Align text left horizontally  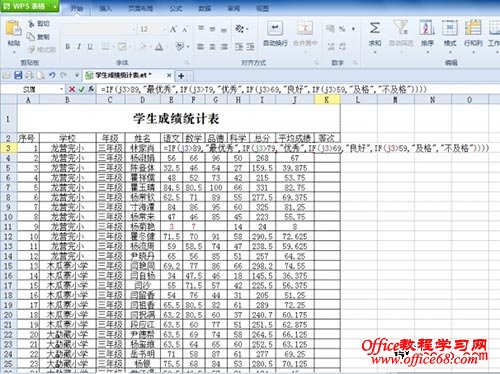(x=200, y=47)
